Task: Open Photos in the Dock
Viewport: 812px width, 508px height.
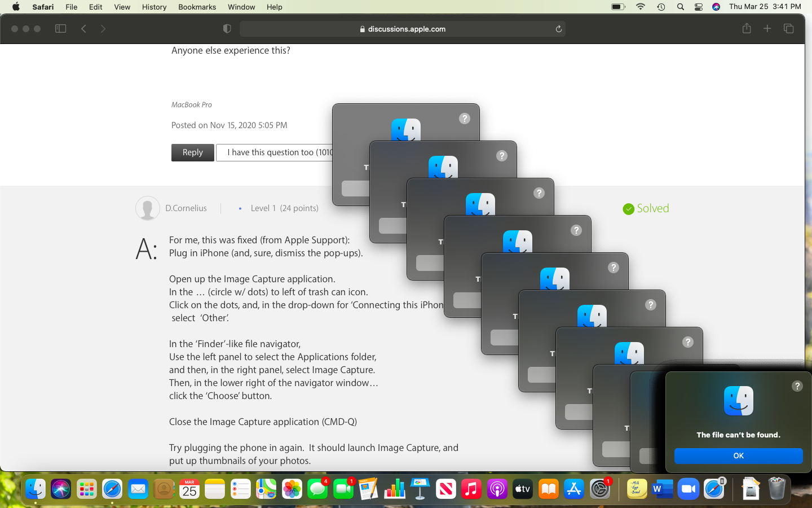Action: pos(292,489)
